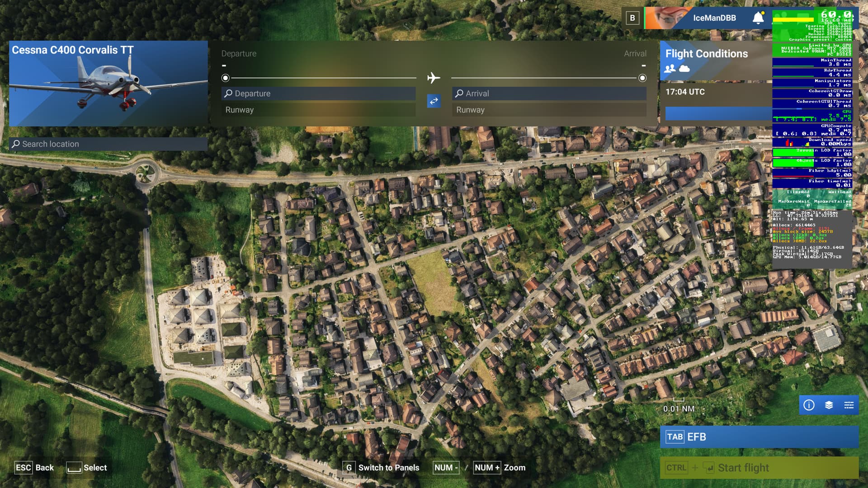
Task: Select the arrival endpoint radio marker
Action: [x=642, y=78]
